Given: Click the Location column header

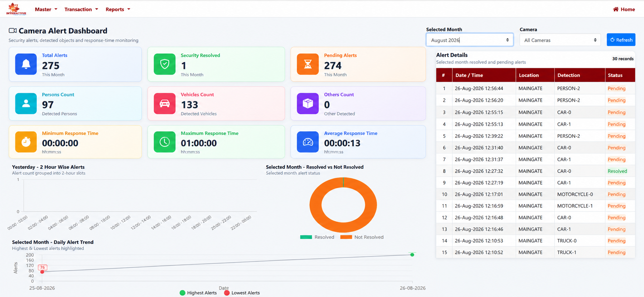Looking at the screenshot, I should [x=535, y=75].
